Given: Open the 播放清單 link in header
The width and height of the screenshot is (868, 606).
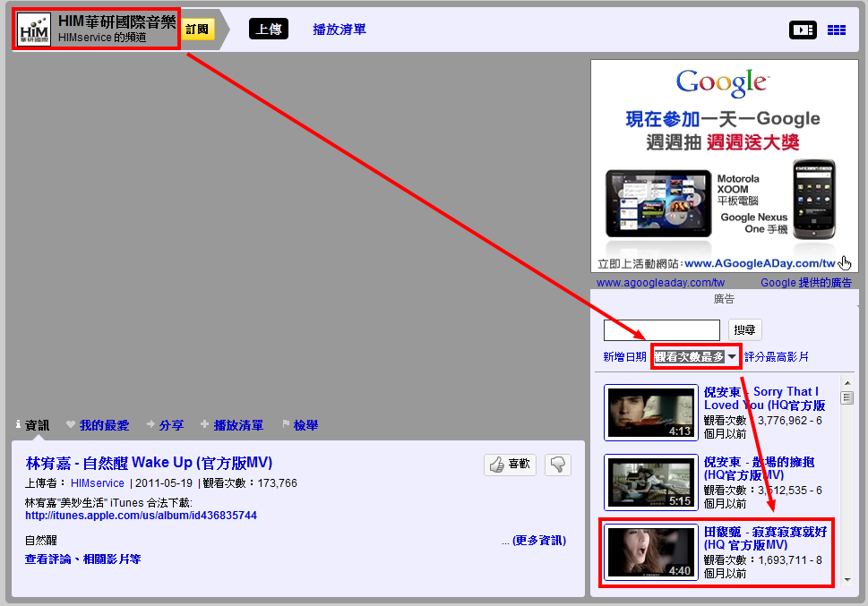Looking at the screenshot, I should [x=339, y=30].
